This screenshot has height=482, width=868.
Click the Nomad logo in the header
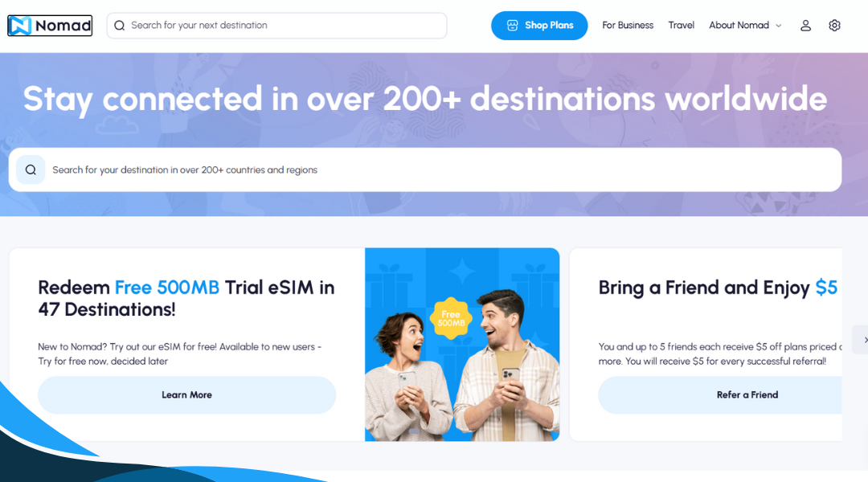pyautogui.click(x=50, y=26)
